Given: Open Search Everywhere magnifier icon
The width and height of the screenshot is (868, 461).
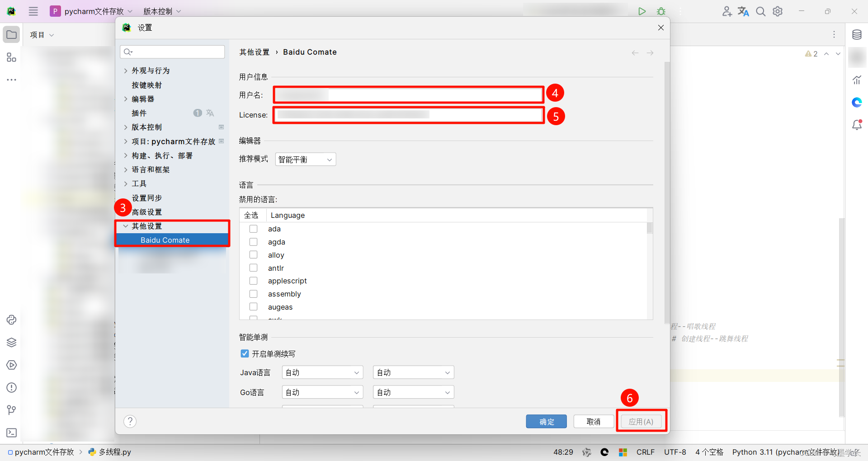Looking at the screenshot, I should pos(761,11).
